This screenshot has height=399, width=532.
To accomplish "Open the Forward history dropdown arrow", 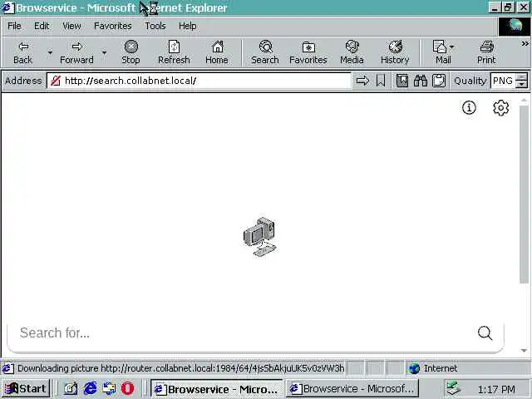I will (104, 52).
